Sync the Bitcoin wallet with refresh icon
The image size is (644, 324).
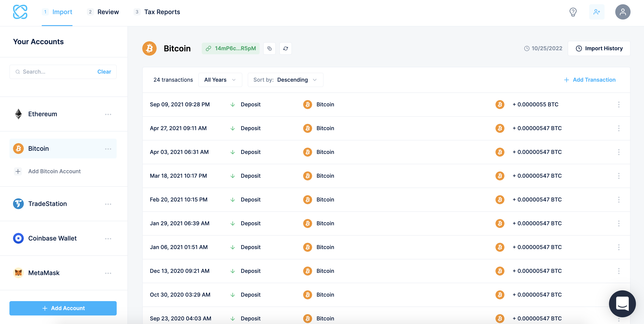point(285,48)
